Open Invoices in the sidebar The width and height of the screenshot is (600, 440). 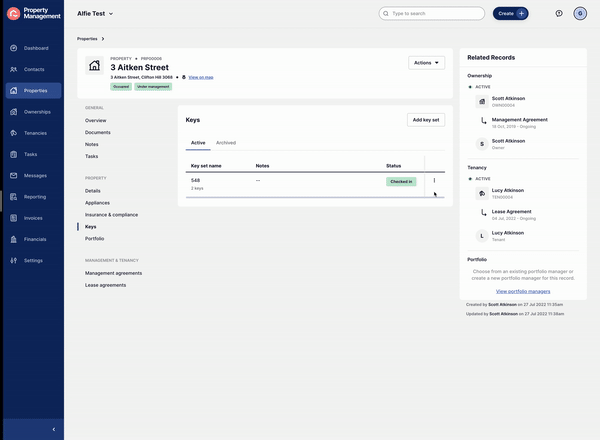33,218
